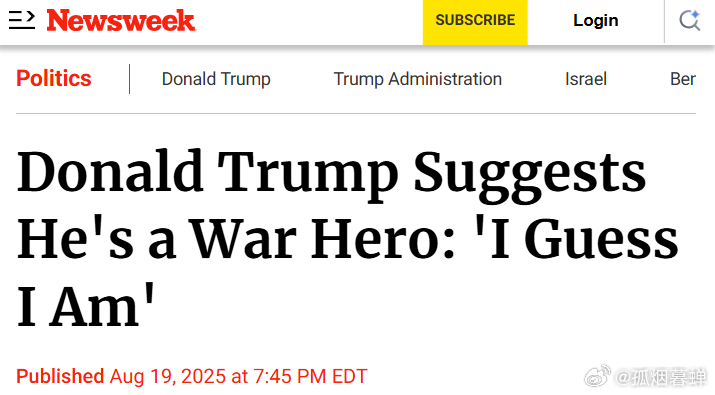Image resolution: width=715 pixels, height=395 pixels.
Task: Click the yellow SUBSCRIBE button
Action: [475, 22]
